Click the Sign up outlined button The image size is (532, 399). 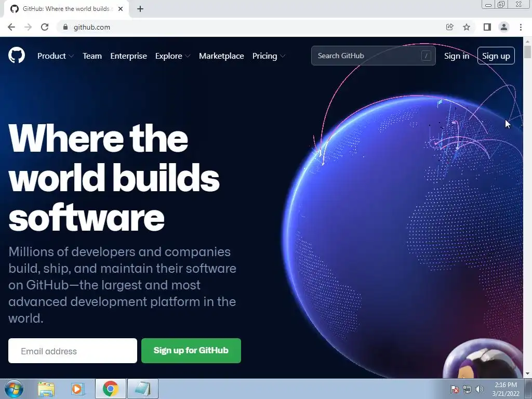tap(496, 56)
